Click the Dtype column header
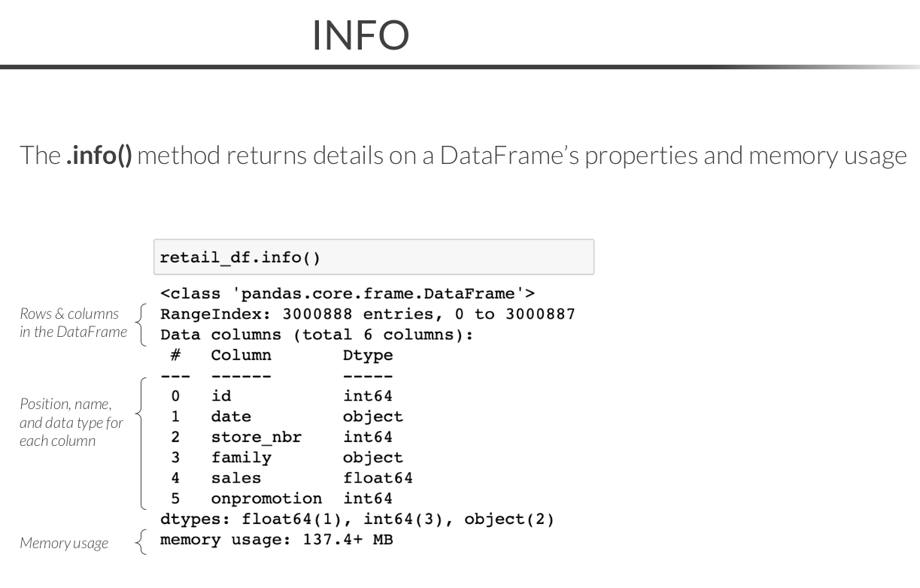Screen dimensions: 920x588 (x=367, y=355)
